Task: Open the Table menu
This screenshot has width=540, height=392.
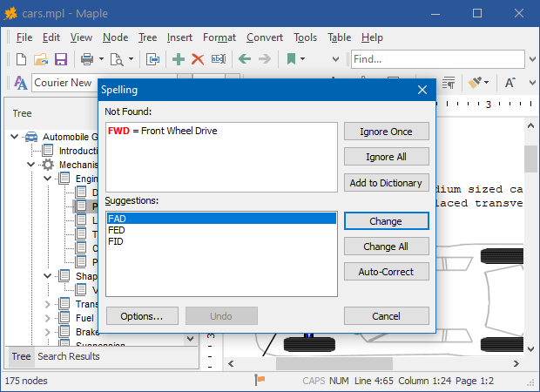Action: point(339,37)
